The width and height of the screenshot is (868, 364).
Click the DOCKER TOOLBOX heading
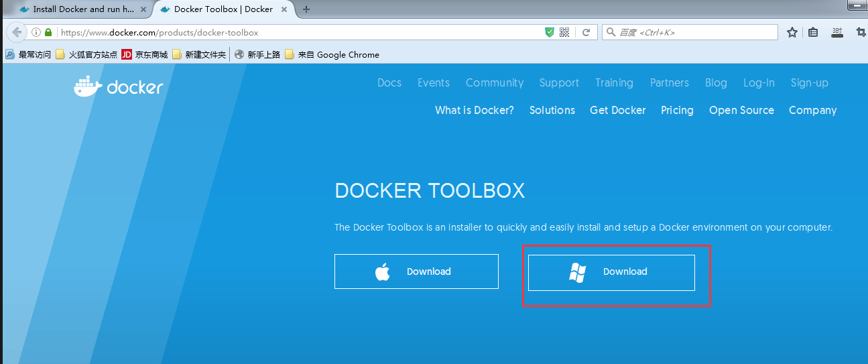430,190
